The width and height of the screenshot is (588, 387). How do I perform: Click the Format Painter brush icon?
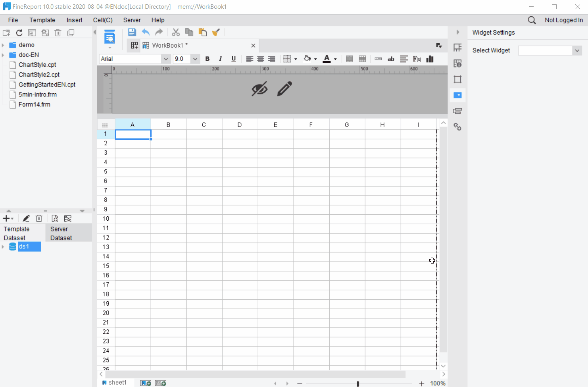click(216, 32)
